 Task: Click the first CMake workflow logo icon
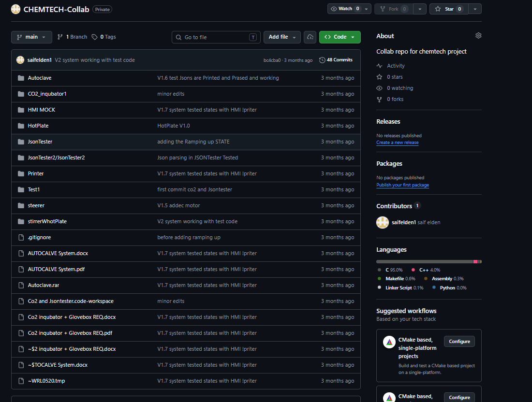pos(389,342)
